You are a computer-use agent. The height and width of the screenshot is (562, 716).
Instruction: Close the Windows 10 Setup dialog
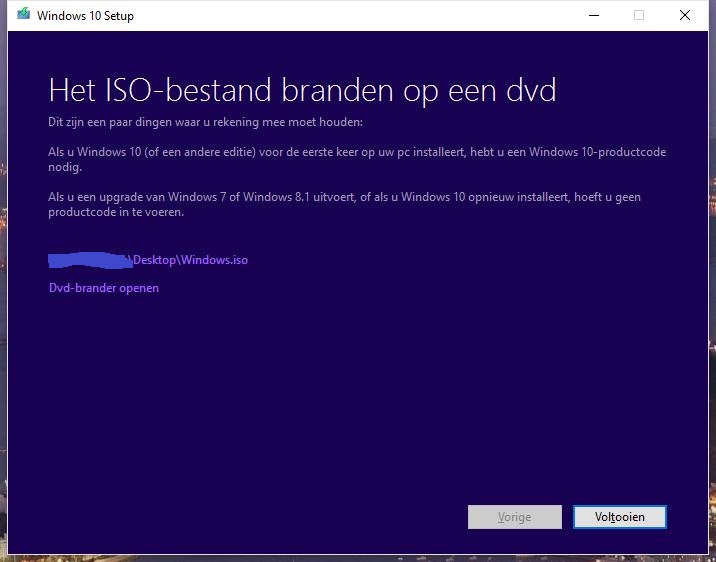[x=684, y=15]
